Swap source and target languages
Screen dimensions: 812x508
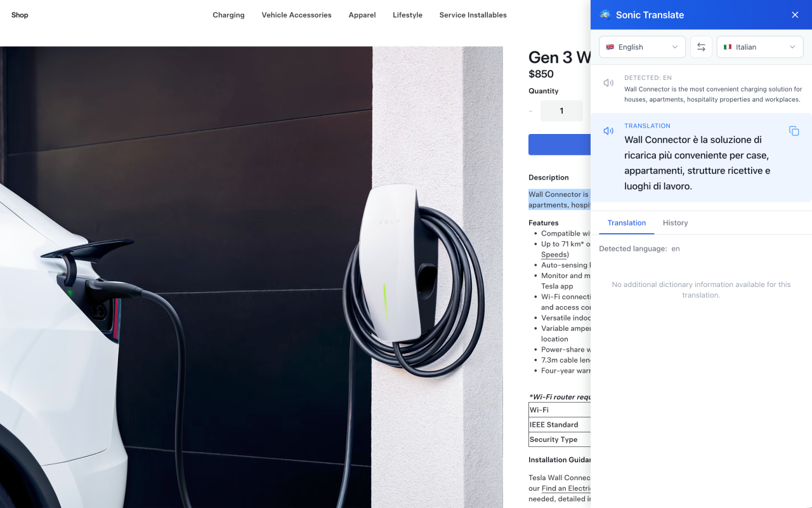pos(701,47)
